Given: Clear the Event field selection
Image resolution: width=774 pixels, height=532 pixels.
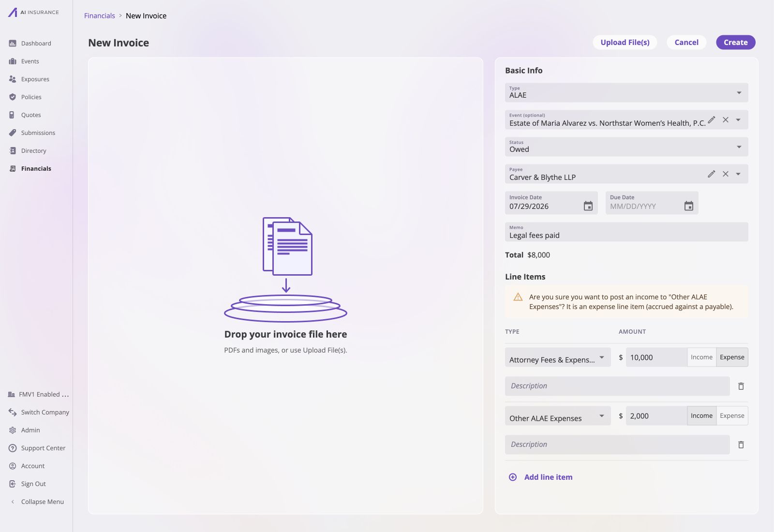Looking at the screenshot, I should [726, 120].
